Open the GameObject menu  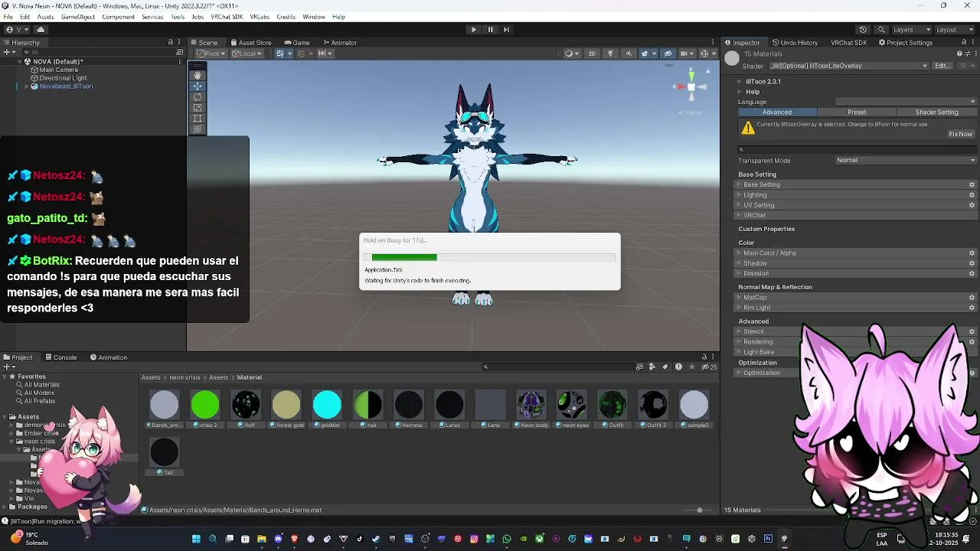click(78, 17)
